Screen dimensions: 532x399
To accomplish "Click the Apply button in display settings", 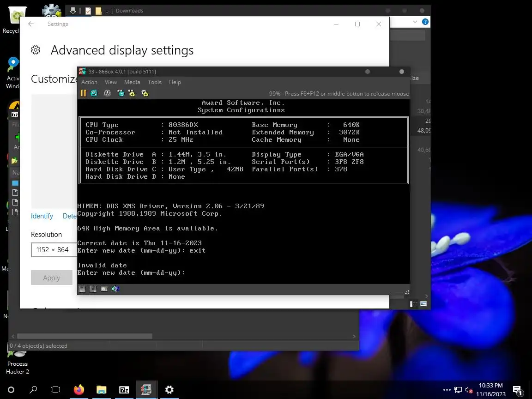I will 52,278.
